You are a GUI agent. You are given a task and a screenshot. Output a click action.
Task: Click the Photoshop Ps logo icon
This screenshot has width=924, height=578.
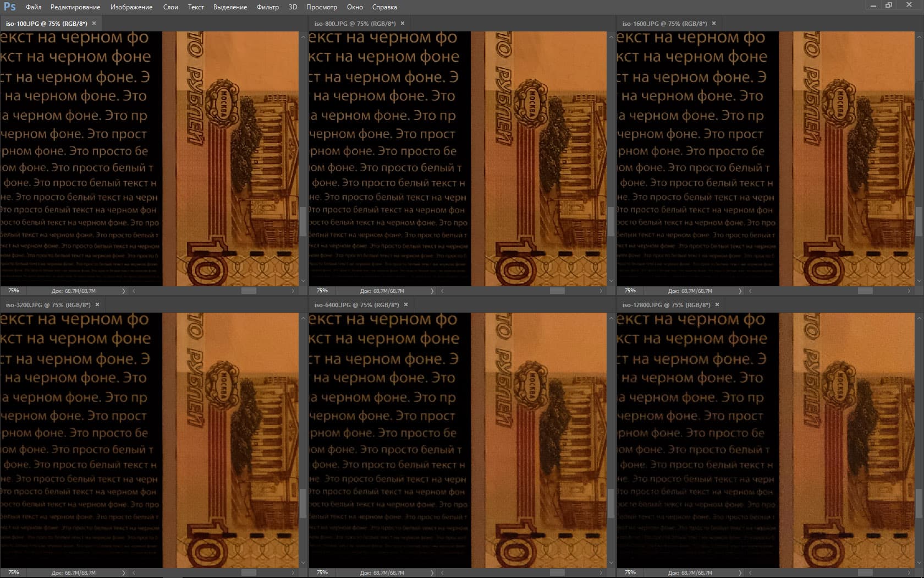[9, 7]
